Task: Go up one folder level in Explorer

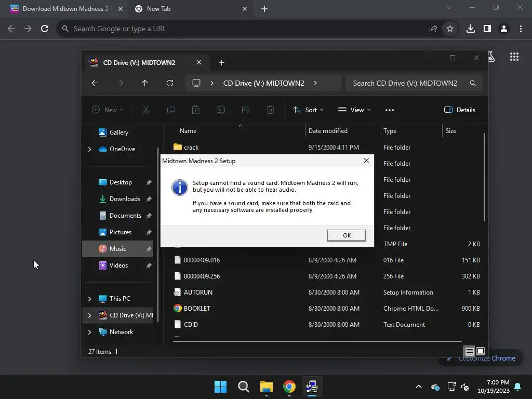Action: tap(144, 83)
